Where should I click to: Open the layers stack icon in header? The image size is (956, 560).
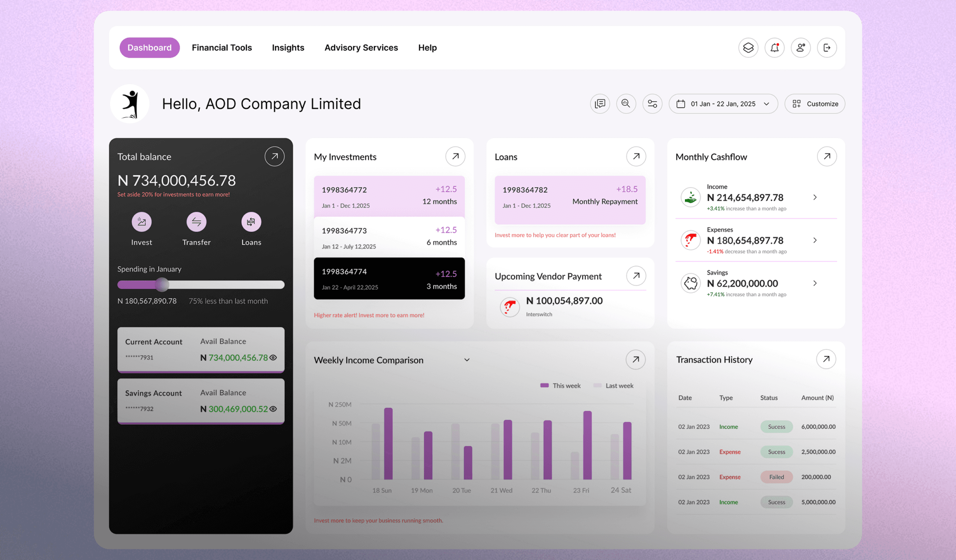(748, 48)
